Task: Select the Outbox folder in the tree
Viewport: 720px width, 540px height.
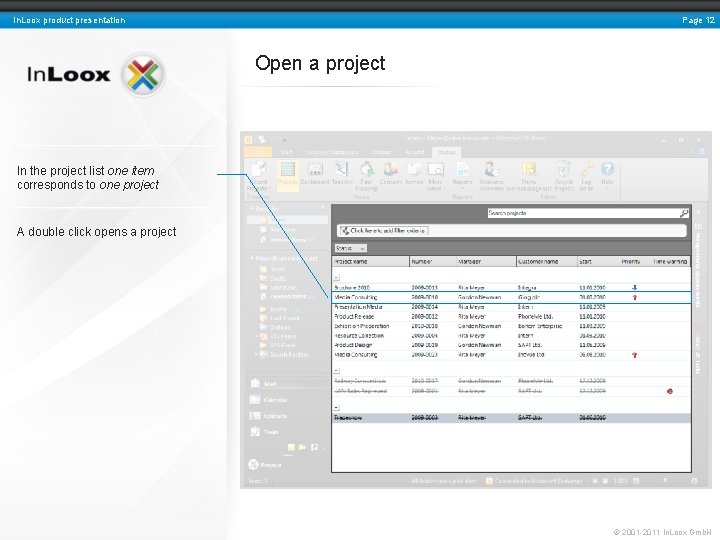Action: click(x=276, y=327)
